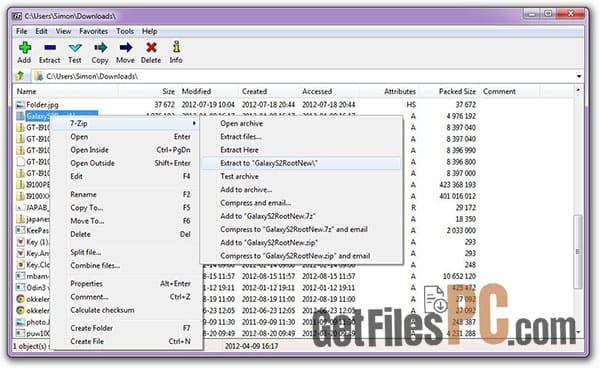600x368 pixels.
Task: Choose Add to archive... option
Action: (246, 190)
